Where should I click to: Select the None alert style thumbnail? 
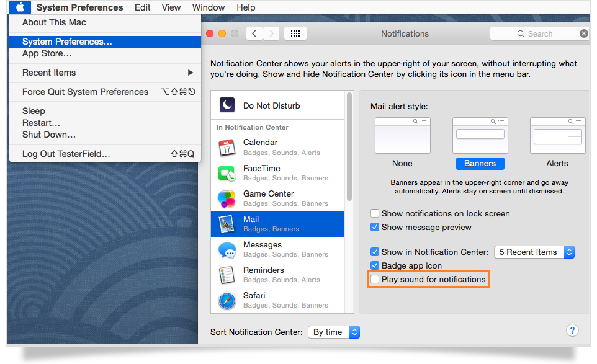(x=402, y=135)
